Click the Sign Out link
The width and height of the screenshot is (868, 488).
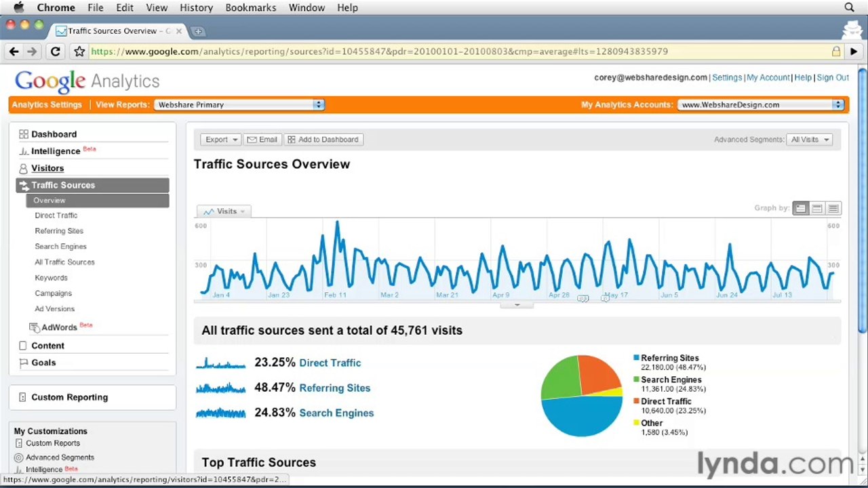click(833, 78)
